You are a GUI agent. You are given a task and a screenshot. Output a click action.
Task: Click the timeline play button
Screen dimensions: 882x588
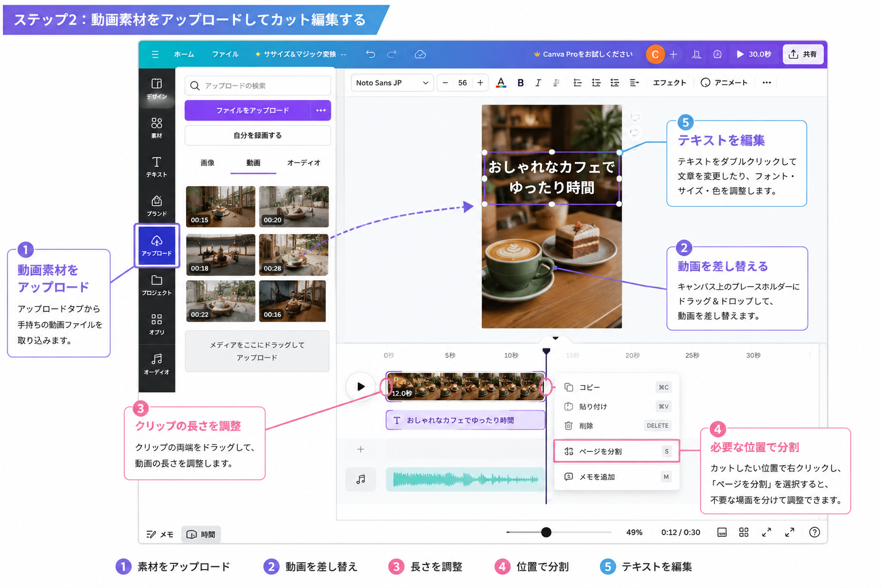pos(361,386)
